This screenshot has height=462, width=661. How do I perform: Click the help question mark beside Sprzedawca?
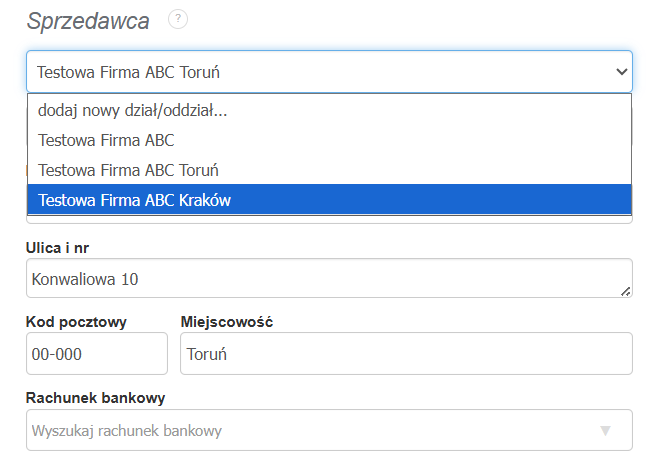(x=179, y=19)
